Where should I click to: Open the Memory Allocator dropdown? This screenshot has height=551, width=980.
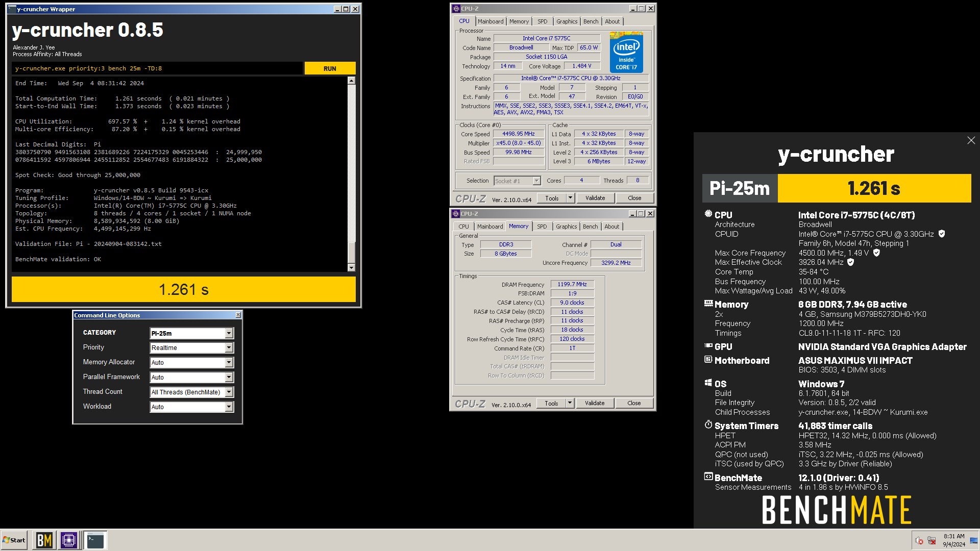[191, 363]
